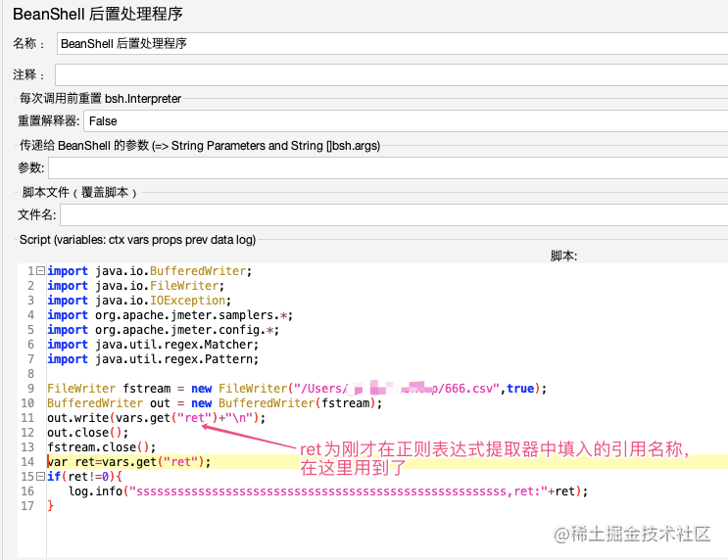Image resolution: width=728 pixels, height=560 pixels.
Task: Click 'import org.apache.jmeter.config.*;' line
Action: click(x=163, y=330)
